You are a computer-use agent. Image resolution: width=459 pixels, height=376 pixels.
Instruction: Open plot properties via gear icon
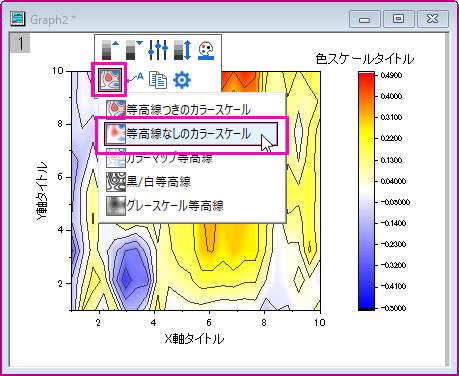(x=182, y=80)
